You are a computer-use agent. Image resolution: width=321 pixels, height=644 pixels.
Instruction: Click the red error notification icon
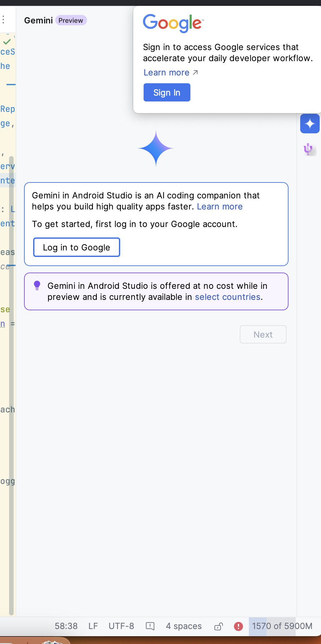tap(238, 626)
